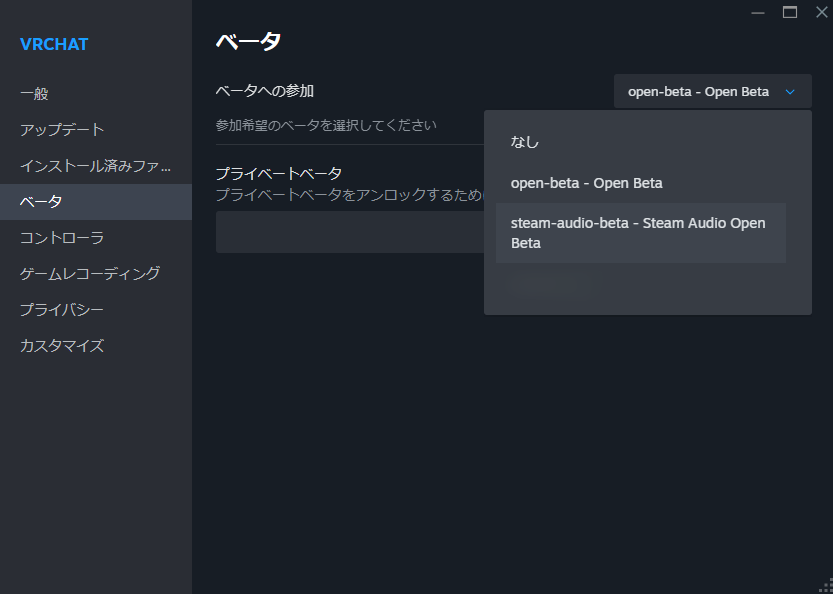Select the なし option in beta list

[x=525, y=142]
